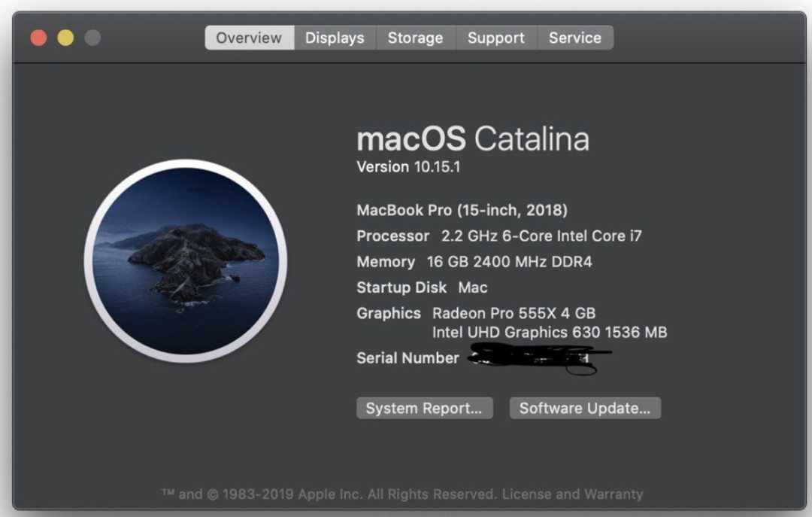The image size is (812, 517).
Task: Click the 16 GB 2400 MHz DDR4 value
Action: click(510, 262)
